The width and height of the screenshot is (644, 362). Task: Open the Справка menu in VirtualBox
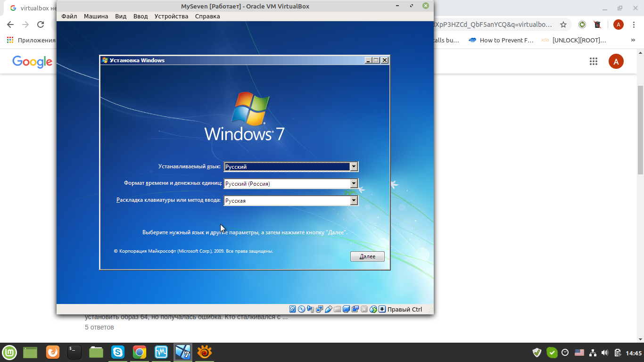pos(207,16)
